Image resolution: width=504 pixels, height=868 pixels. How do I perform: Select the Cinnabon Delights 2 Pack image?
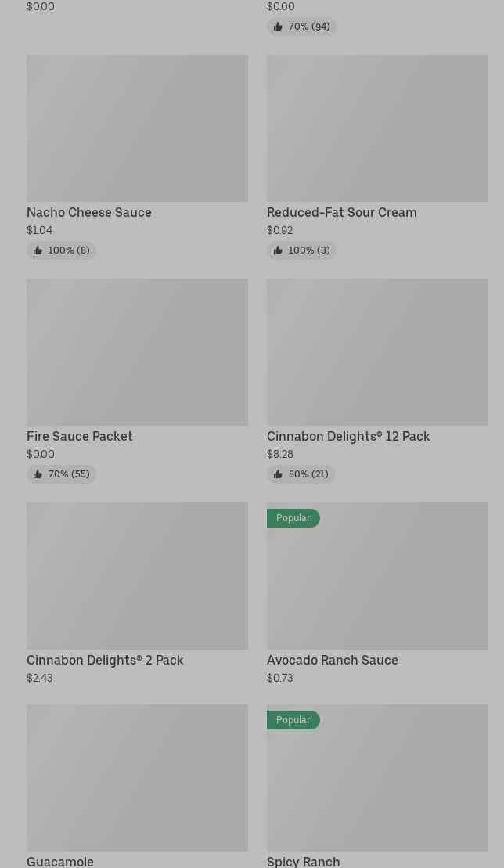tap(137, 576)
